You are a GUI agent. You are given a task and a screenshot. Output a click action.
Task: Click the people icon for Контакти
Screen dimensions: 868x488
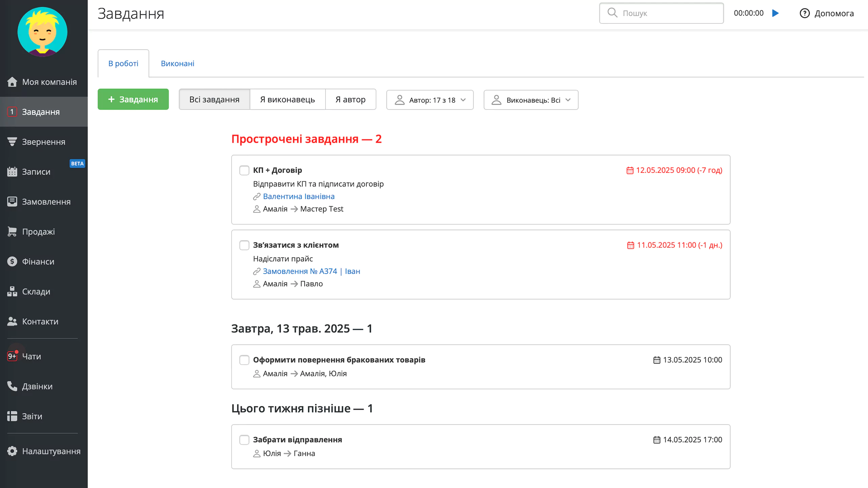tap(12, 321)
